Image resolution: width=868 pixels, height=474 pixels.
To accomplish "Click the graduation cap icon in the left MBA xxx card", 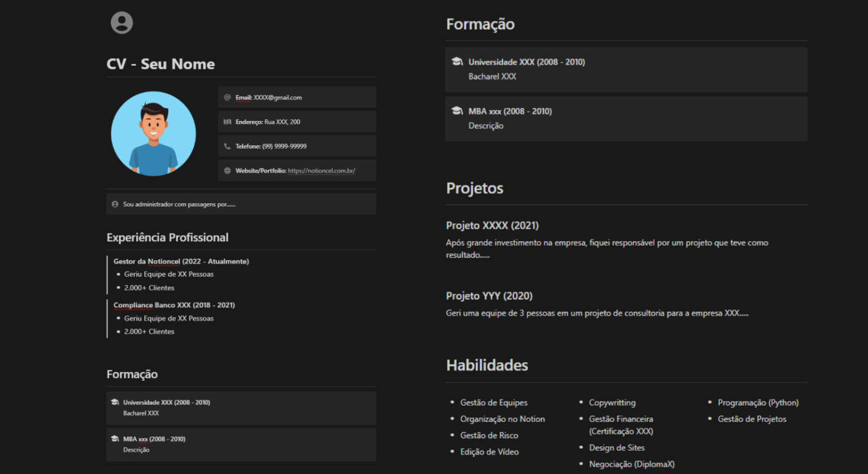I will tap(115, 438).
